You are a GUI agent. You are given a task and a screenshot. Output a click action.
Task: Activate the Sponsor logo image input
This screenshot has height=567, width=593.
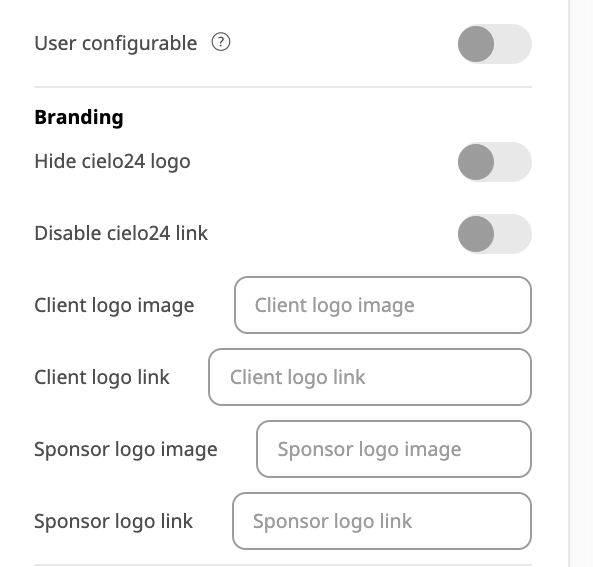(x=394, y=449)
